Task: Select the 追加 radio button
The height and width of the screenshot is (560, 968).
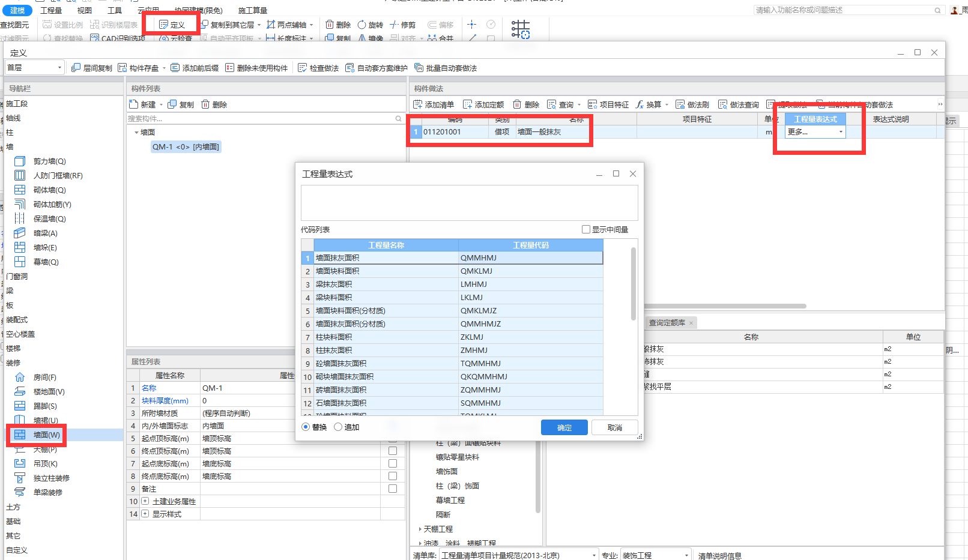Action: [338, 427]
